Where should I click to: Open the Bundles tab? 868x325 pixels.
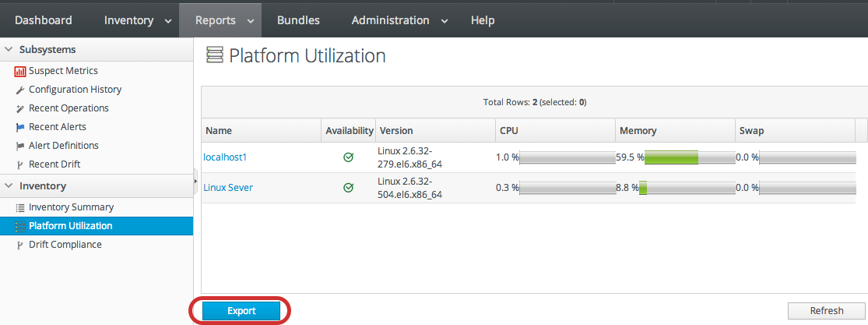[x=298, y=20]
